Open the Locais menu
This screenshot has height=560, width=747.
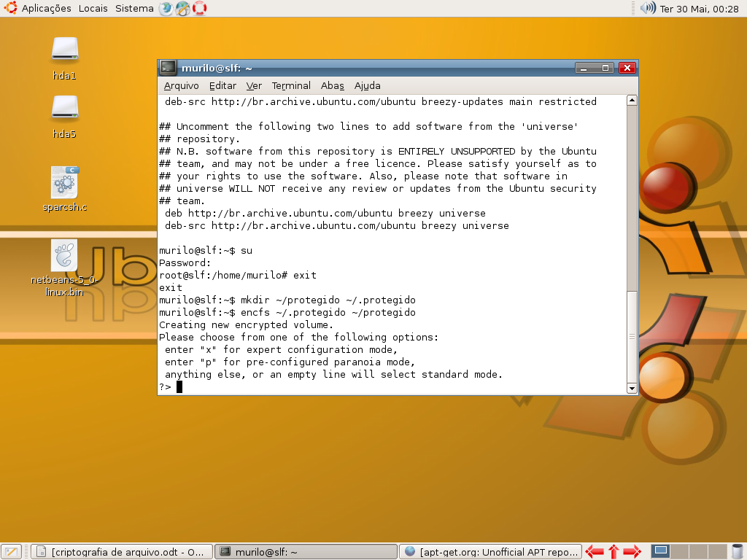(93, 8)
